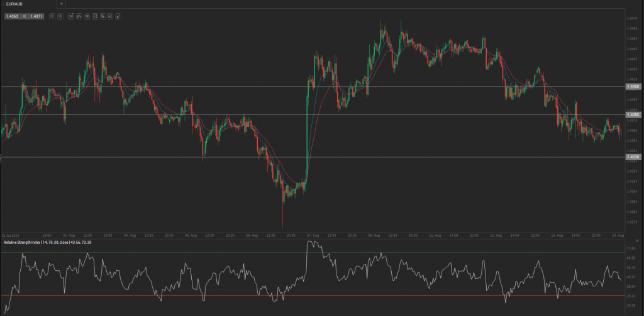Screen dimensions: 644x316
Task: Click the zoom out magnifier icon
Action: (x=52, y=16)
